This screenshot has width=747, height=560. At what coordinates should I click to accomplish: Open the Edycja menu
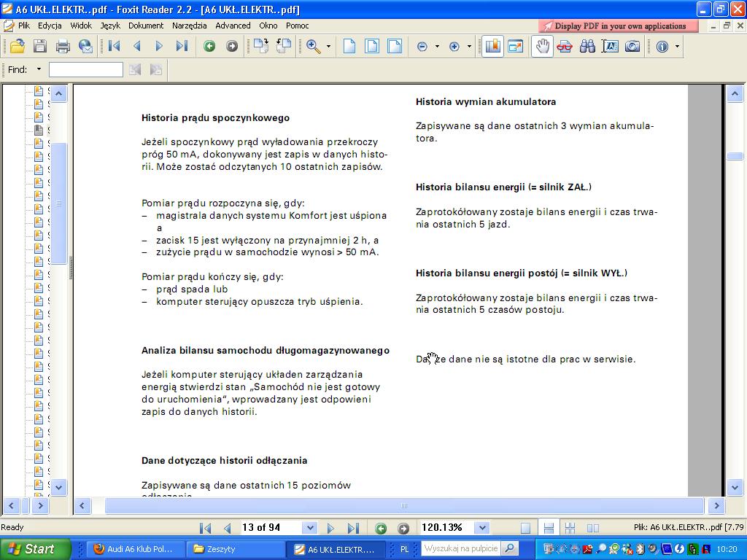pyautogui.click(x=50, y=26)
